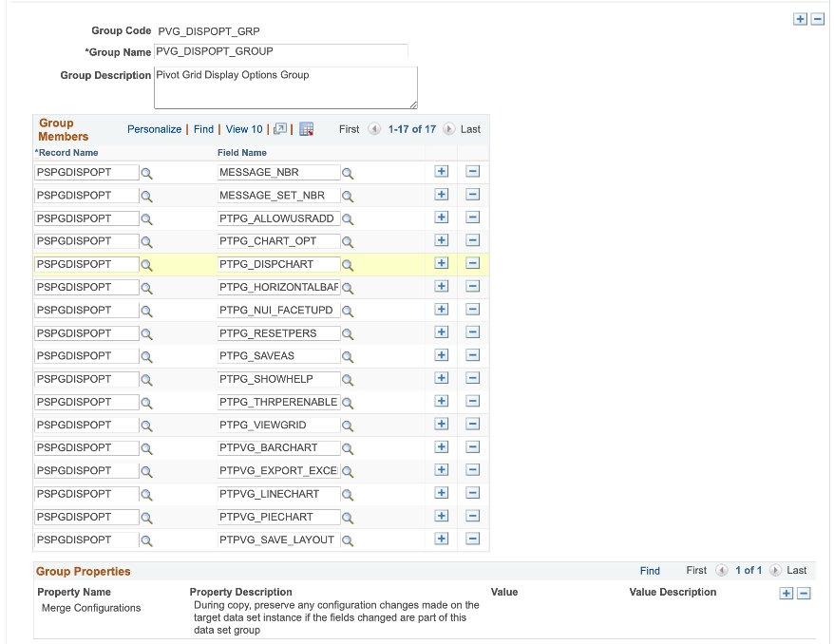834x644 pixels.
Task: Delete the MESSAGE_NBR field row
Action: coord(472,171)
